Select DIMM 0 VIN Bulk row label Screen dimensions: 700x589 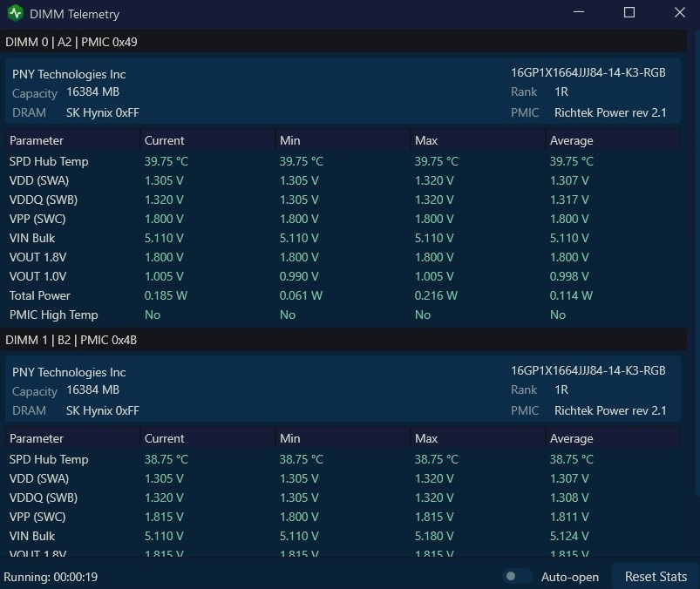pos(32,238)
